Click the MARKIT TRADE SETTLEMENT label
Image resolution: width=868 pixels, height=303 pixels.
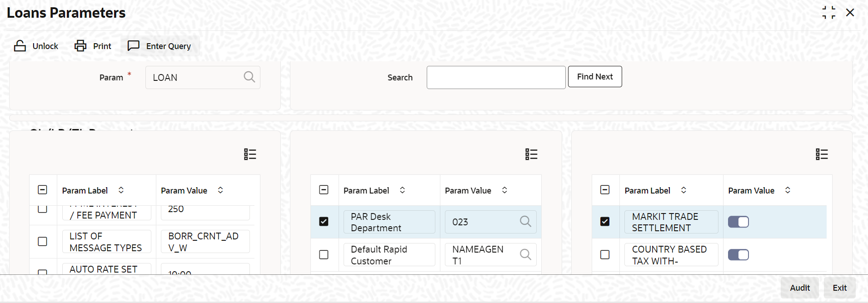[671, 222]
